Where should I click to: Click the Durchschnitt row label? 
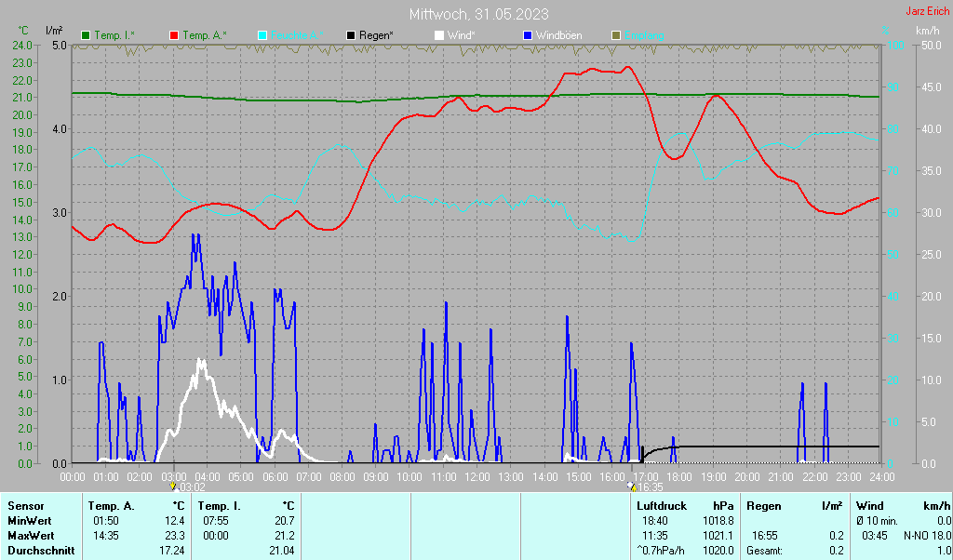click(x=39, y=550)
